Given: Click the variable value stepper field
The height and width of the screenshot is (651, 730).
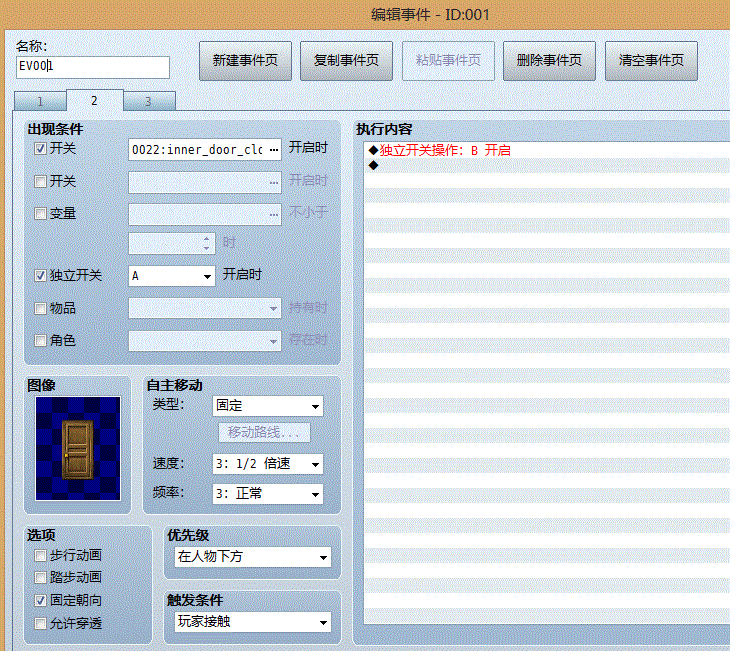Looking at the screenshot, I should (172, 244).
